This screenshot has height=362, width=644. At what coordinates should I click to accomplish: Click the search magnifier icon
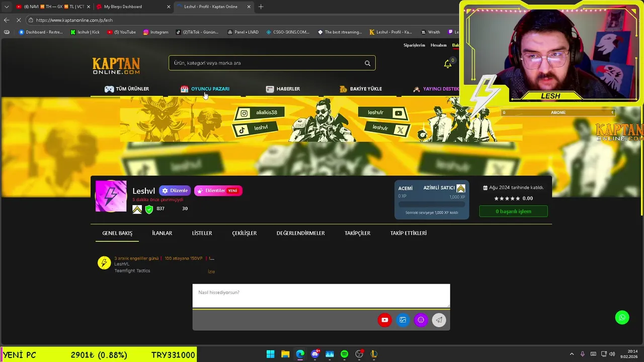click(367, 63)
